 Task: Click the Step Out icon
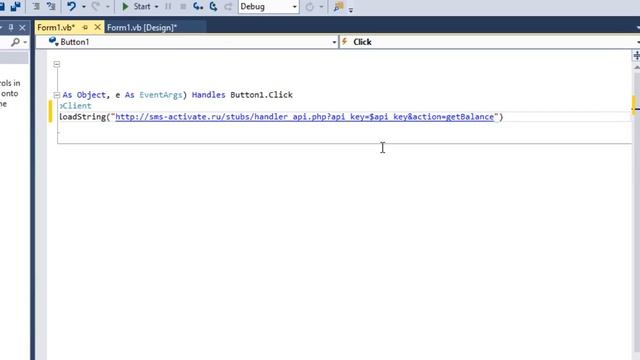pos(228,6)
